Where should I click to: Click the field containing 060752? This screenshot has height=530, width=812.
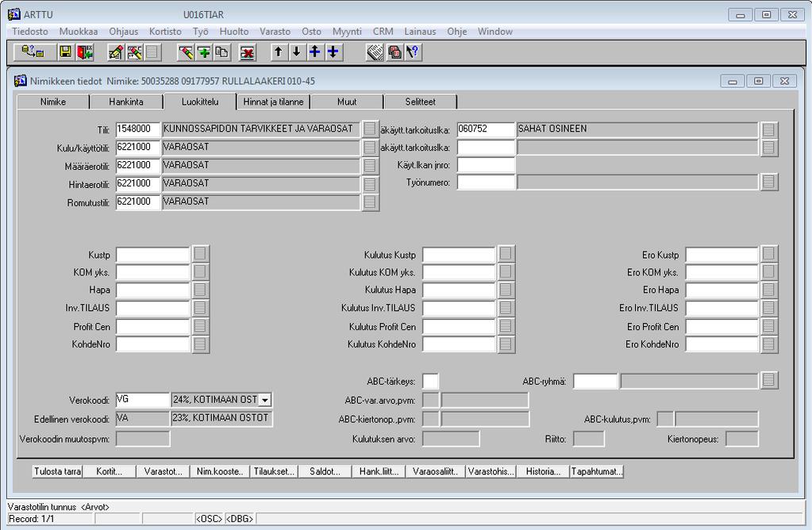[x=486, y=129]
